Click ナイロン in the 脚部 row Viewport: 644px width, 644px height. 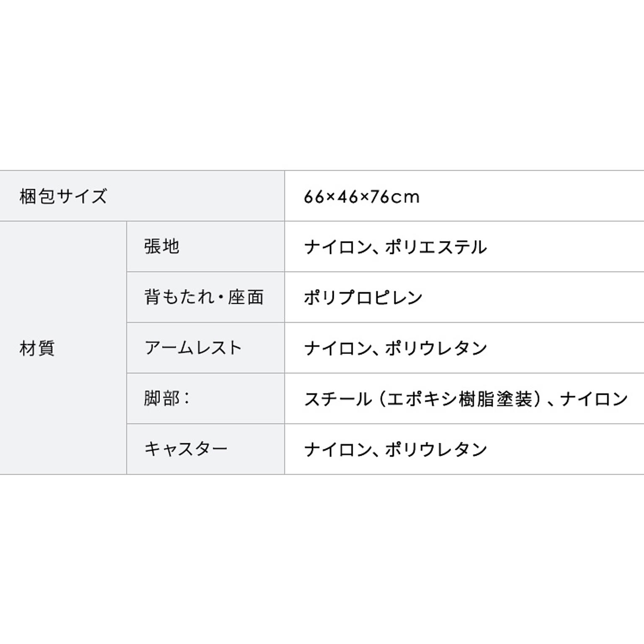click(594, 399)
